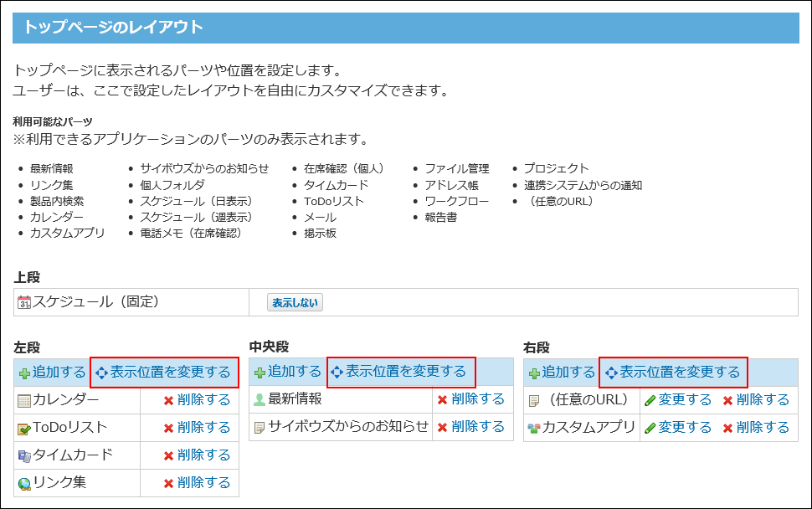Click the green plus icon in 左段
The image size is (812, 509).
(x=24, y=373)
